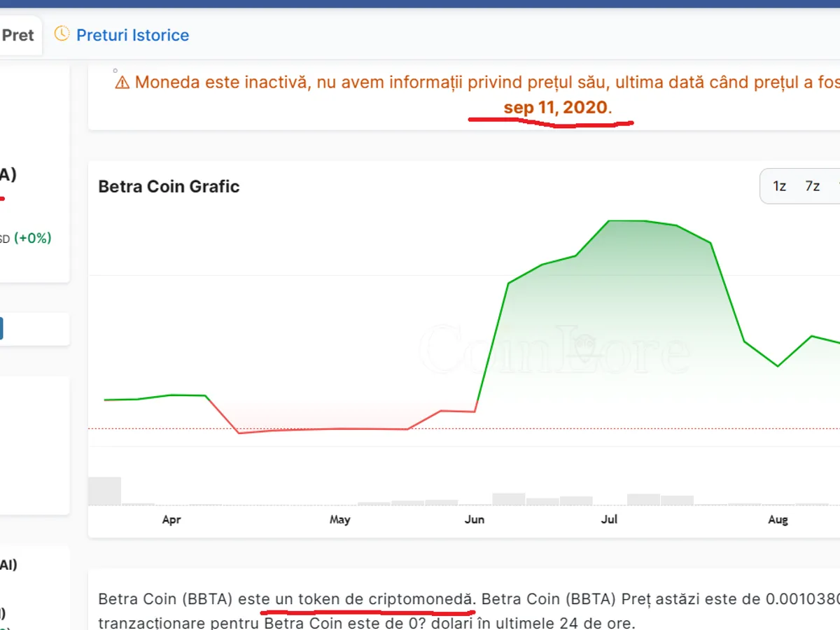
Task: Switch to the Pret tab
Action: tap(18, 35)
